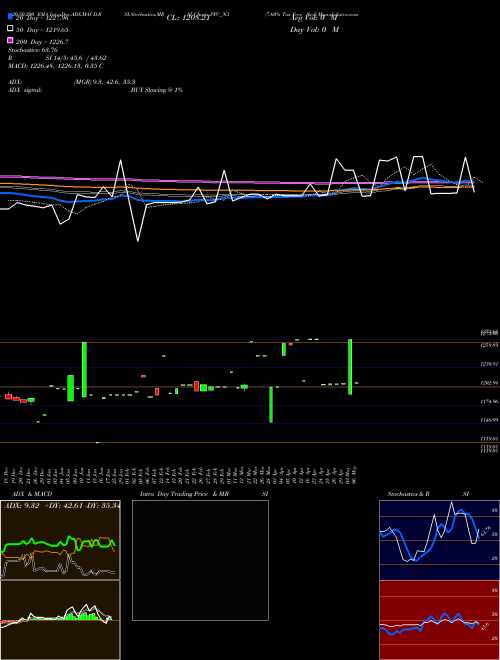
Task: Click the 'Avg Vol: 0 M' readout
Action: [x=314, y=18]
